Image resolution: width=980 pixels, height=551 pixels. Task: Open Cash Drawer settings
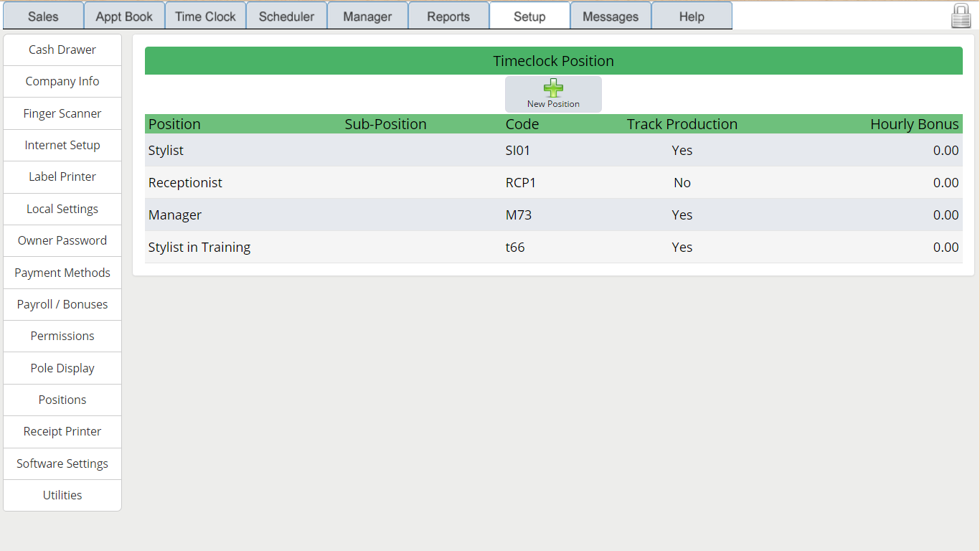coord(62,50)
